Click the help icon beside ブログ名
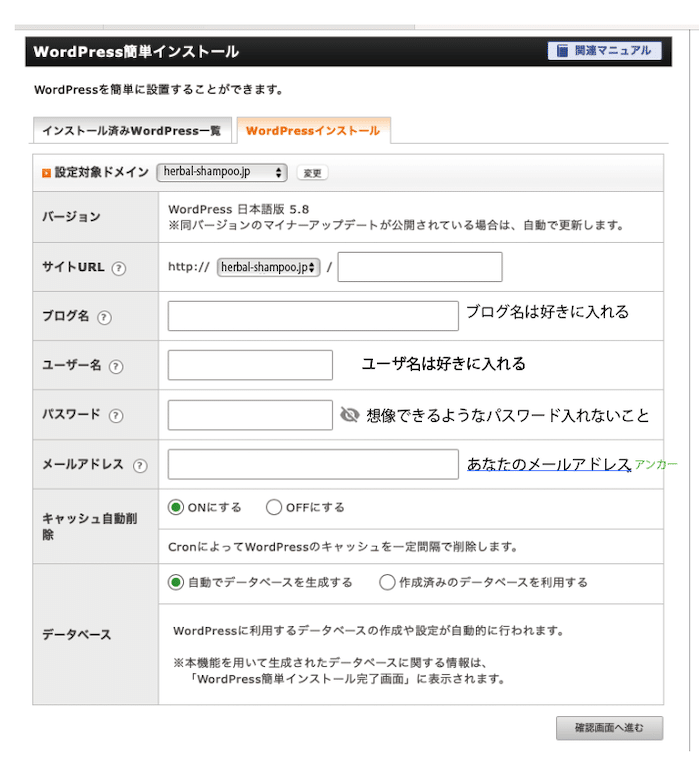This screenshot has height=767, width=700. pyautogui.click(x=104, y=317)
